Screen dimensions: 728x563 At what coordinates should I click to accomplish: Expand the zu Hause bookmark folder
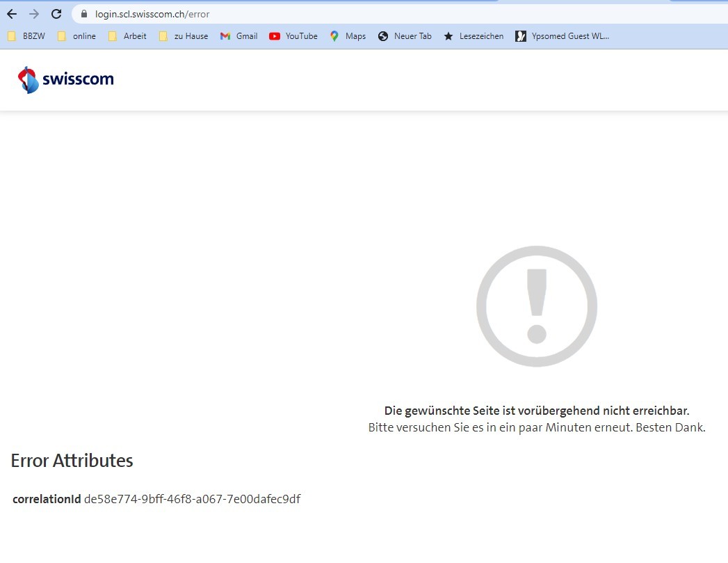click(x=184, y=36)
